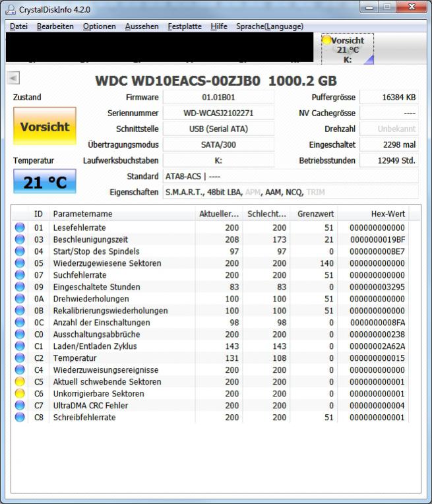Image resolution: width=432 pixels, height=504 pixels.
Task: Click hex value 0000000019BF
Action: point(378,239)
